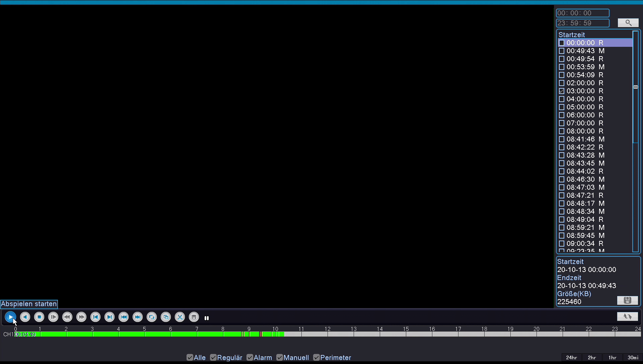Select the 1hr timeline zoom
The image size is (643, 364).
[613, 358]
